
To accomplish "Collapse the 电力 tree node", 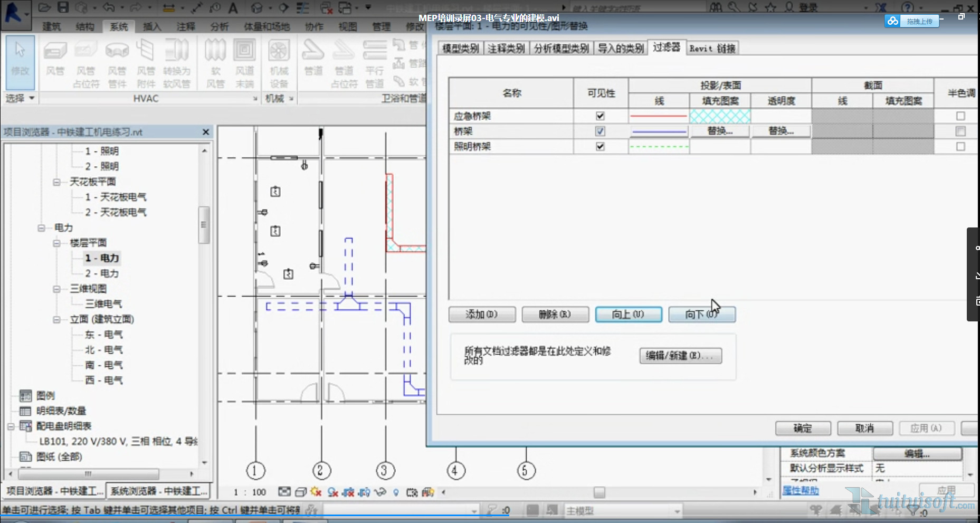I will [41, 228].
